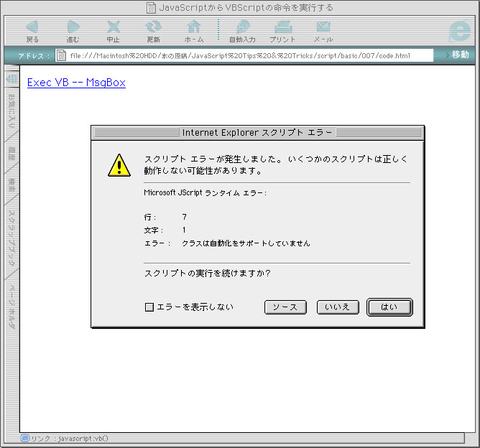480x448 pixels.
Task: Click the スクリプト エラーが発生しました message
Action: pyautogui.click(x=275, y=165)
